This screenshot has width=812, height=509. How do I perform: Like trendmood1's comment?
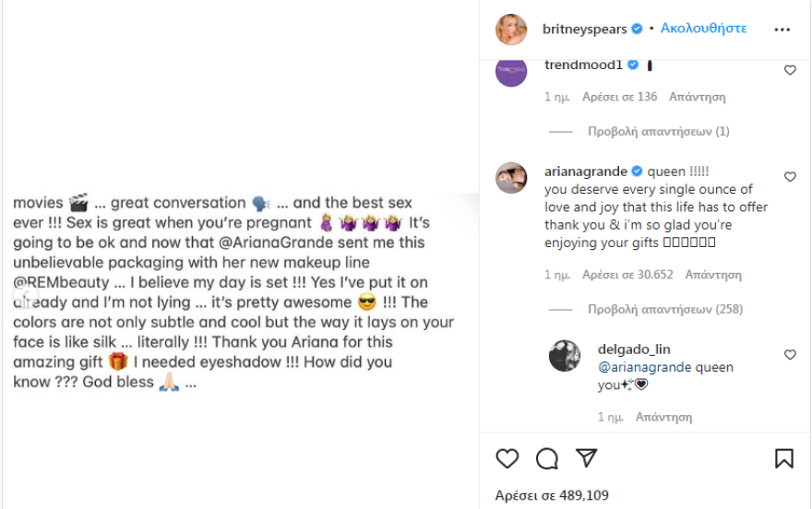tap(790, 70)
